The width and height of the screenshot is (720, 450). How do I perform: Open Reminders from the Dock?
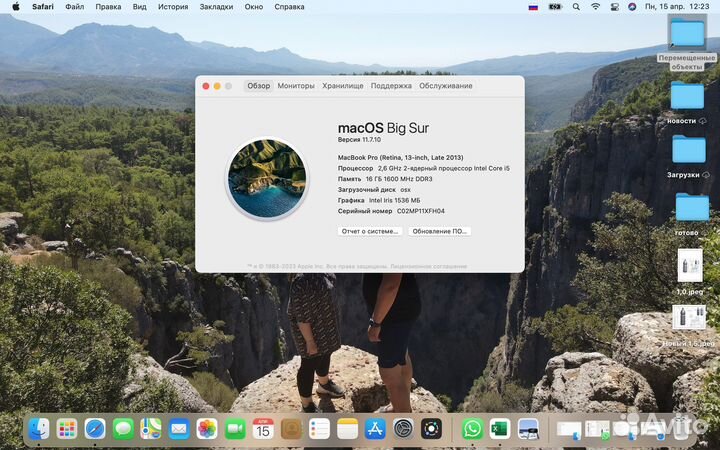(319, 429)
